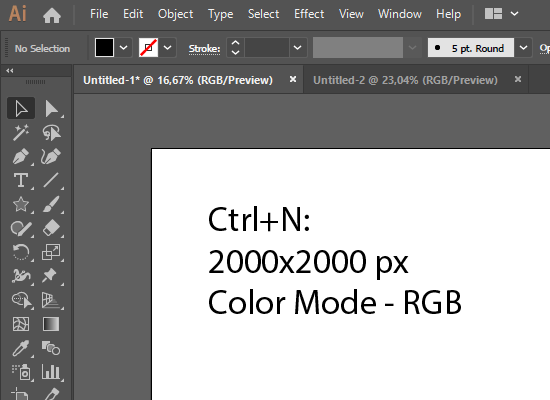
Task: Click the 5 pt. Round brush definition
Action: [471, 47]
